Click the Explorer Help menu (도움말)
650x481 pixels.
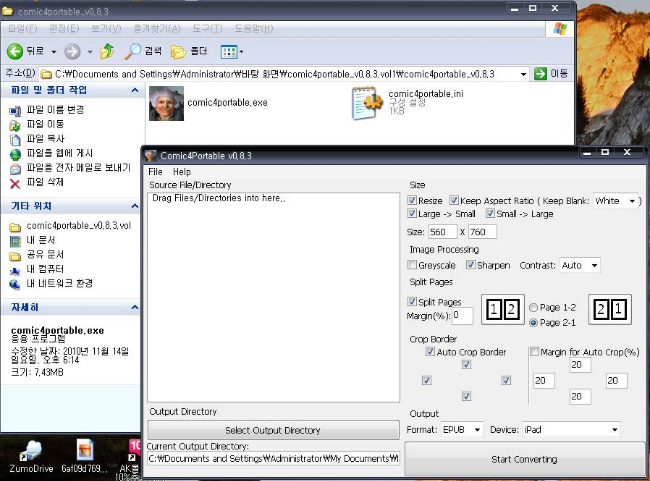tap(254, 29)
